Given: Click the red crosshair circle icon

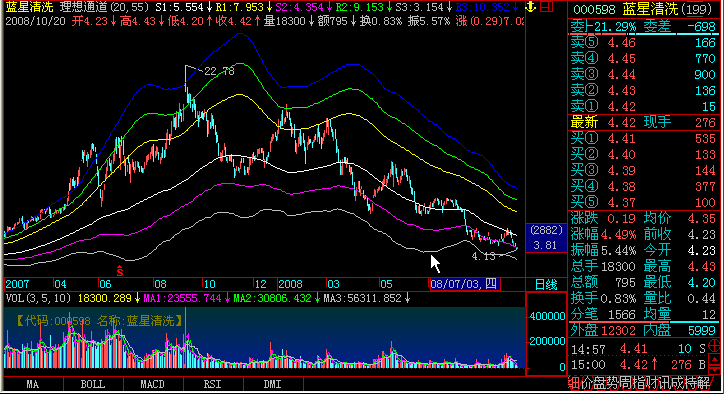Looking at the screenshot, I should pyautogui.click(x=714, y=346).
